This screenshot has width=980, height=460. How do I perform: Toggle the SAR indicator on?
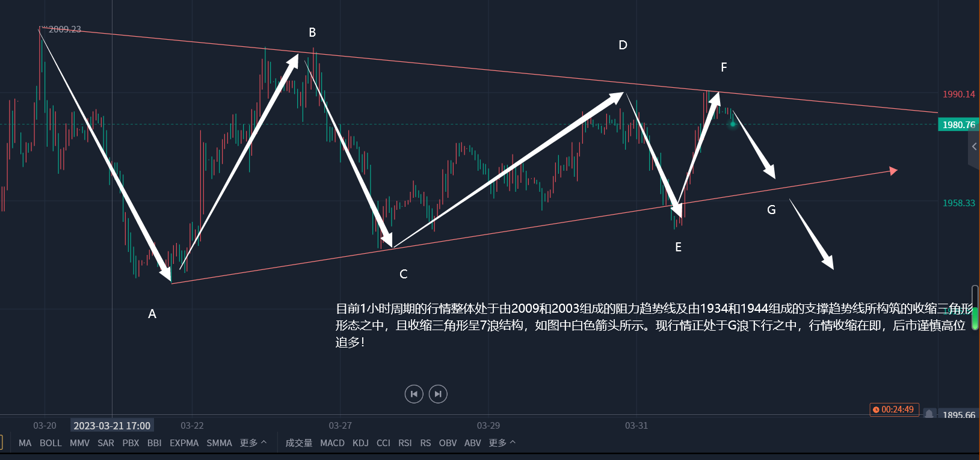point(105,443)
